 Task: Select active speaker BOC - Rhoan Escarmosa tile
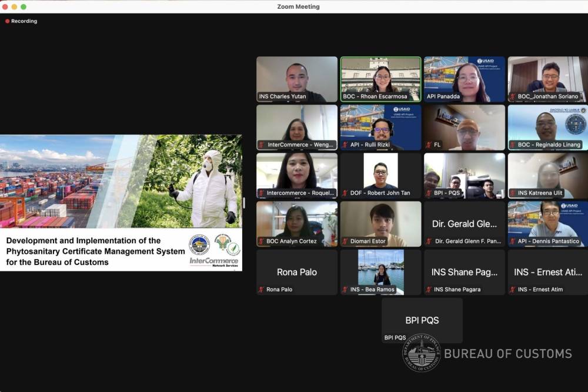coord(380,78)
